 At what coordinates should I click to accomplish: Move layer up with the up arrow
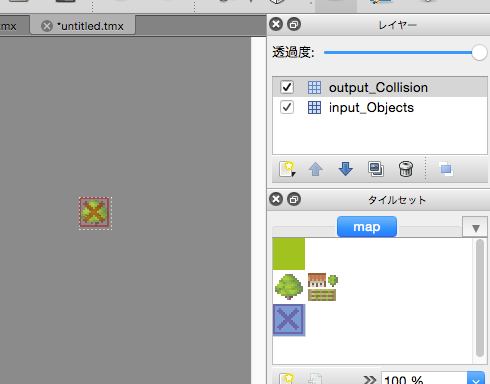tap(315, 169)
